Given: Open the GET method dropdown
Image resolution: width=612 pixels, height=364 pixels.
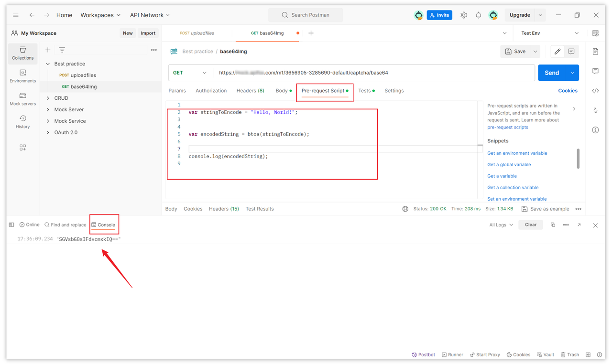Looking at the screenshot, I should pos(190,73).
